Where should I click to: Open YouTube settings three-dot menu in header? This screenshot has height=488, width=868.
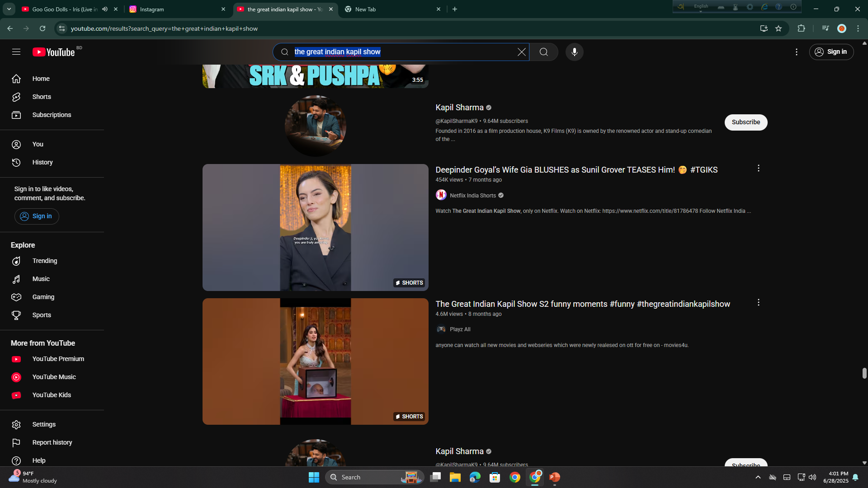[797, 52]
